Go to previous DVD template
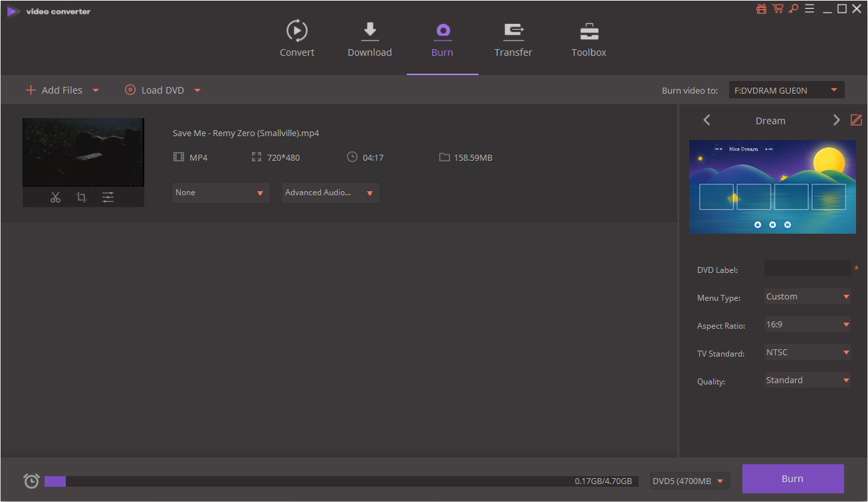This screenshot has width=868, height=502. 706,120
